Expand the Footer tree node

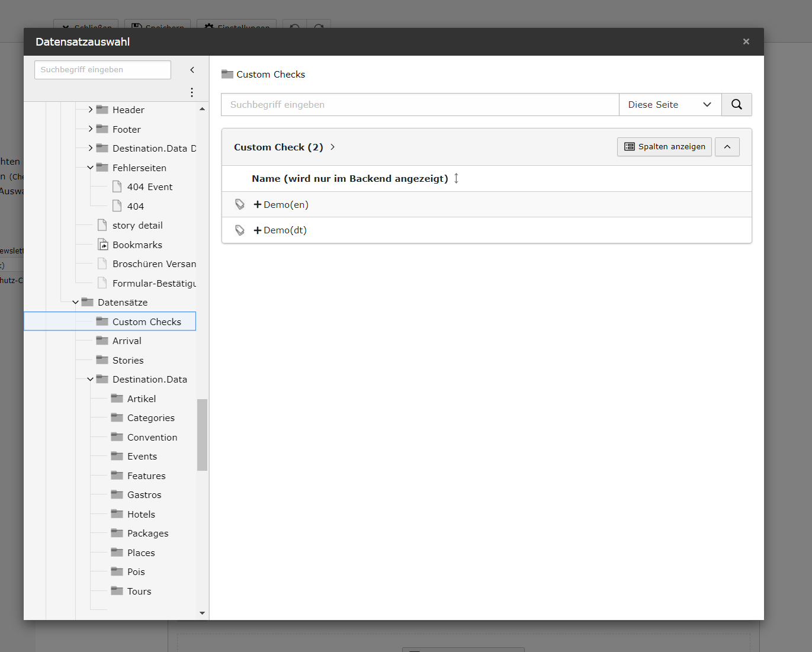tap(90, 129)
